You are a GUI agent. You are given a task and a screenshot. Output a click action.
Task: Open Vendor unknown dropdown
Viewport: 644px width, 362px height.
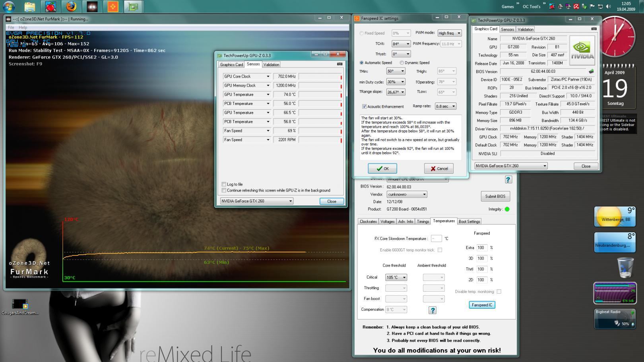[x=407, y=194]
